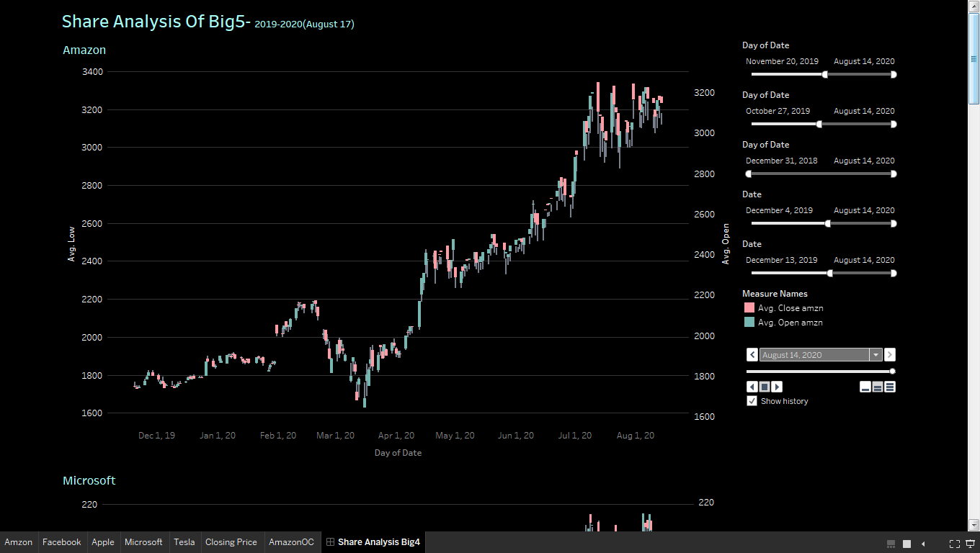Click the Dec 1, 19 axis tick label
This screenshot has width=980, height=553.
tap(156, 436)
